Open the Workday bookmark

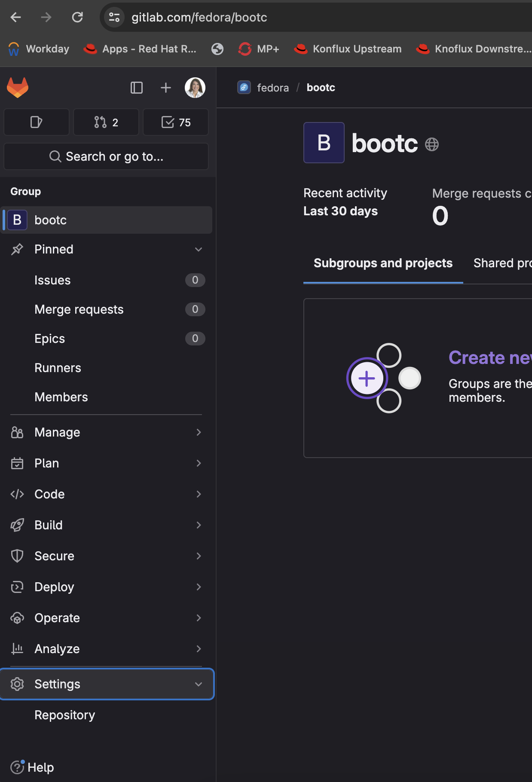tap(39, 49)
